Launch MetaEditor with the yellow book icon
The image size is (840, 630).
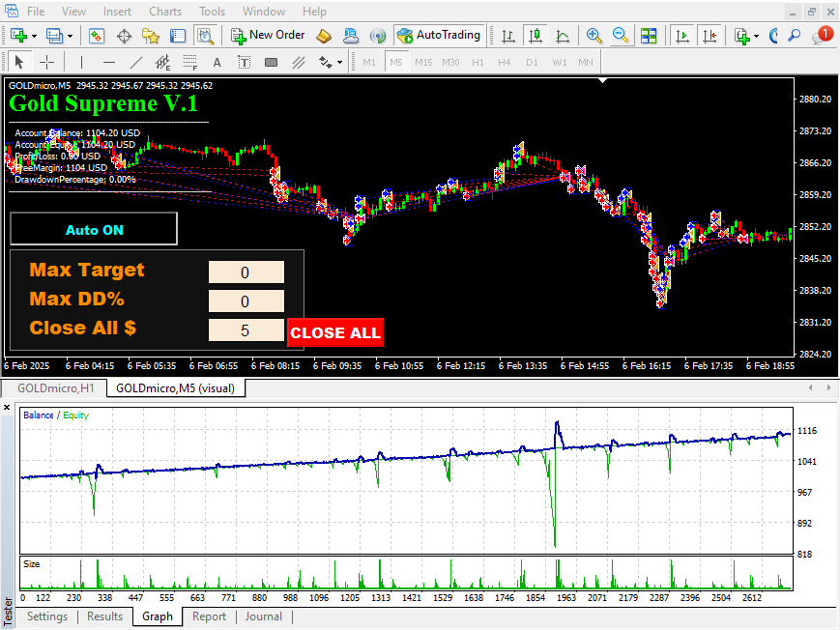(324, 36)
